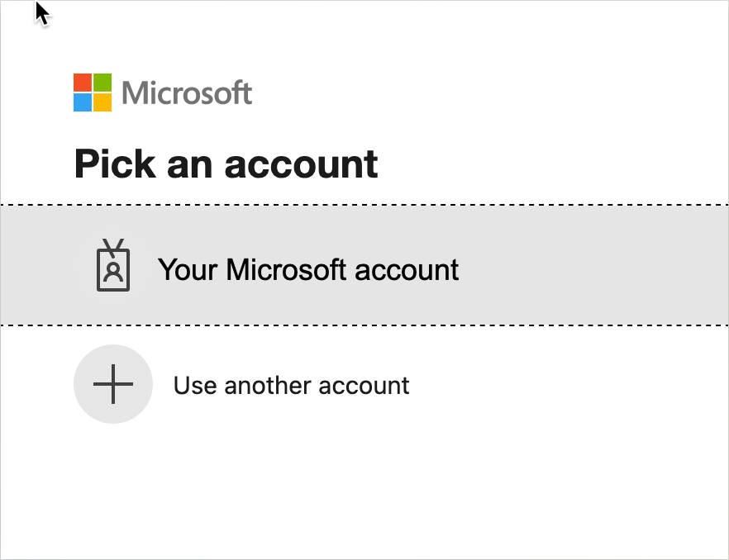729x560 pixels.
Task: Choose "Use another account" text label
Action: point(291,385)
